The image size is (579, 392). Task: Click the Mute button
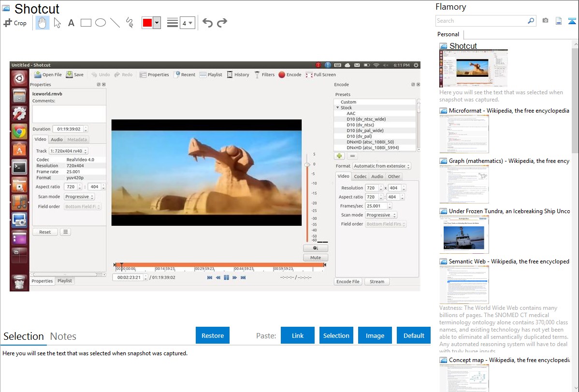coord(315,258)
